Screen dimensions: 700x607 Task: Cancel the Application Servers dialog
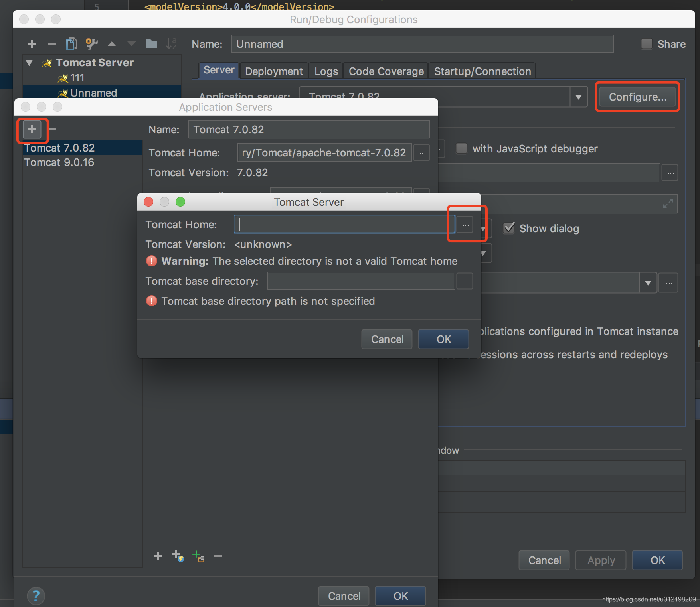click(x=344, y=596)
